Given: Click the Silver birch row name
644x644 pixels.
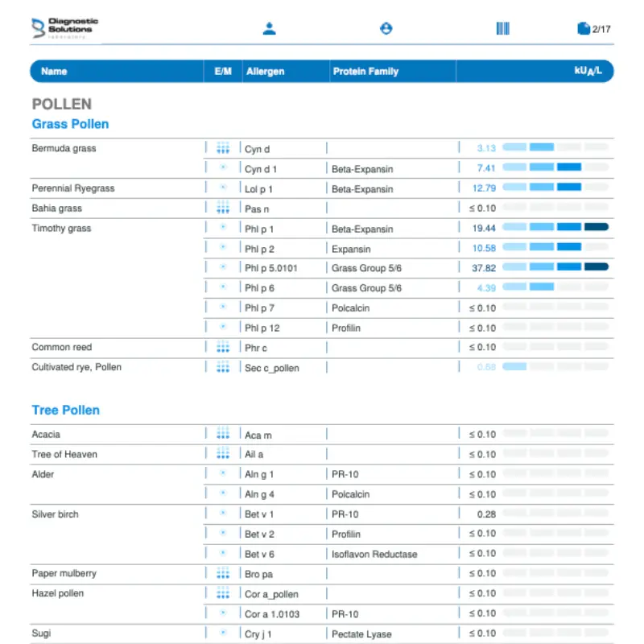Looking at the screenshot, I should (55, 514).
